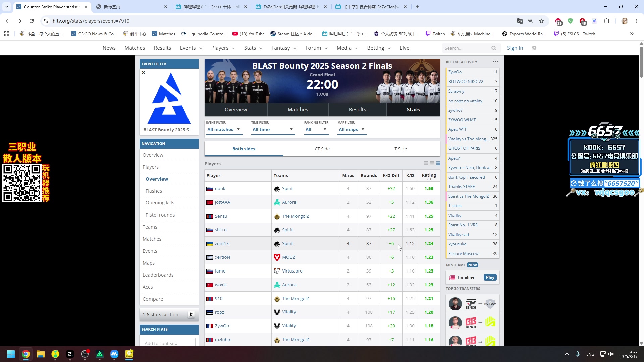
Task: Open News in the top menu
Action: [x=109, y=48]
